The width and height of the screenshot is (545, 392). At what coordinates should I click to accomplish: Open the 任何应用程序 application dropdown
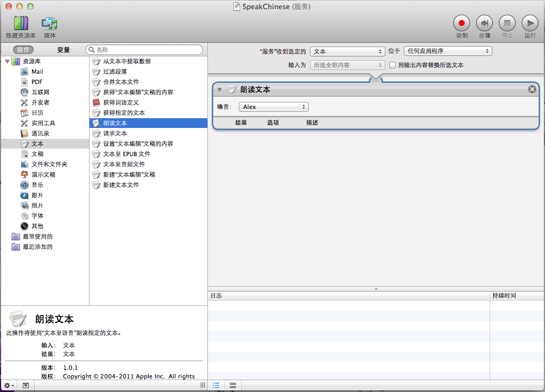point(448,51)
